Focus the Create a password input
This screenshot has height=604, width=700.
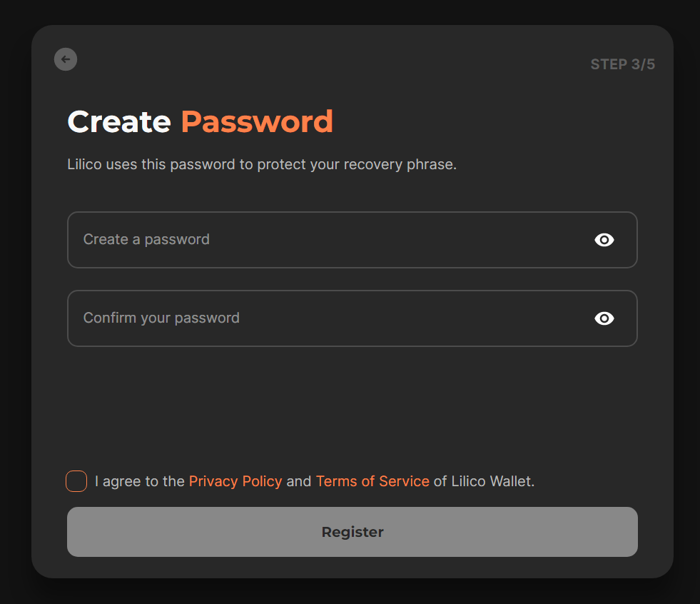tap(352, 240)
